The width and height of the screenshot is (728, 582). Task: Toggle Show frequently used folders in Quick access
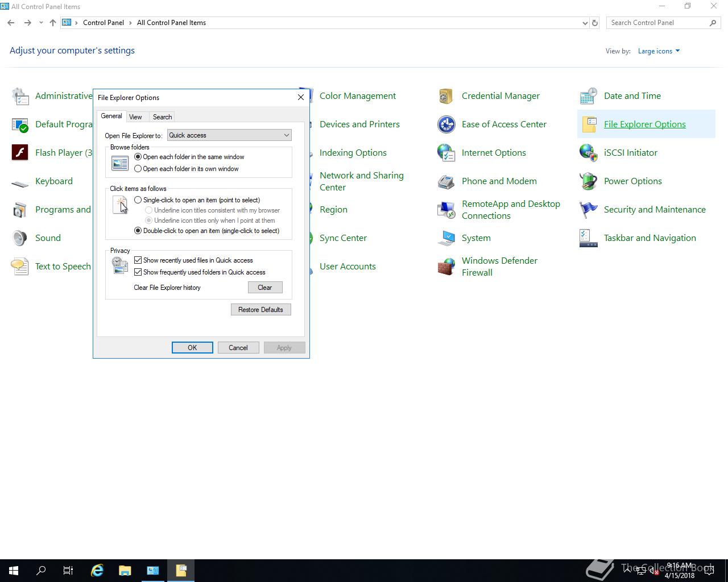[x=138, y=272]
